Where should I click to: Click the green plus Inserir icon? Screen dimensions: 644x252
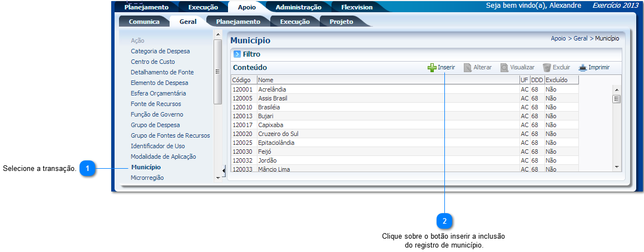[432, 68]
